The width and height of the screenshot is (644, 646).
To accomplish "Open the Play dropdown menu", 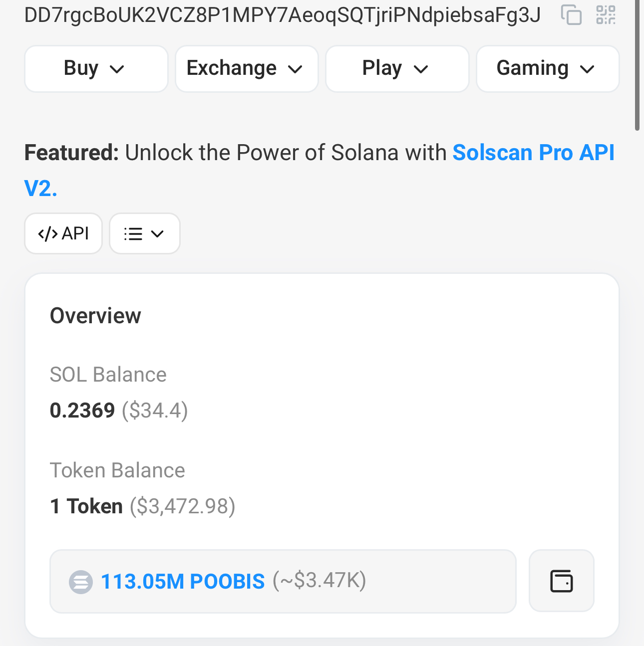I will (397, 69).
